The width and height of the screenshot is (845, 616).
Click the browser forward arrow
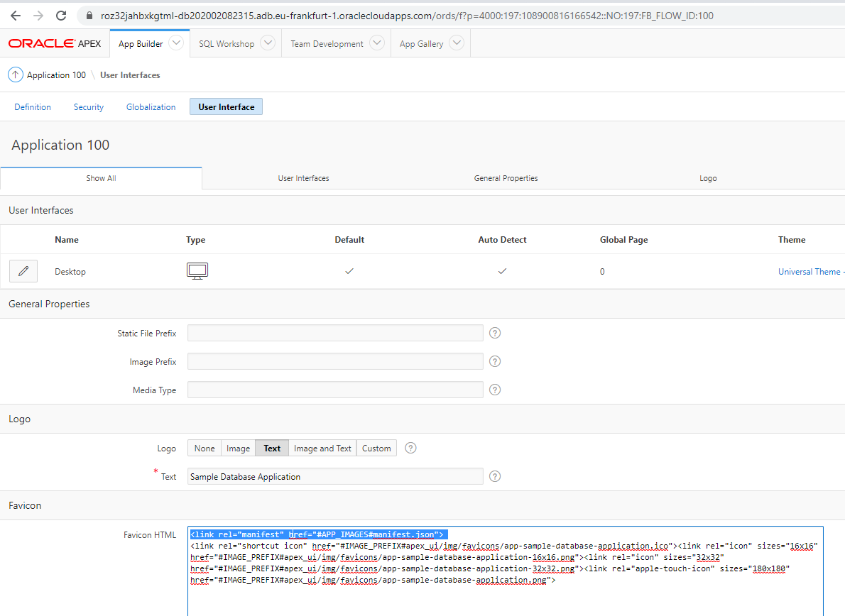pyautogui.click(x=38, y=16)
